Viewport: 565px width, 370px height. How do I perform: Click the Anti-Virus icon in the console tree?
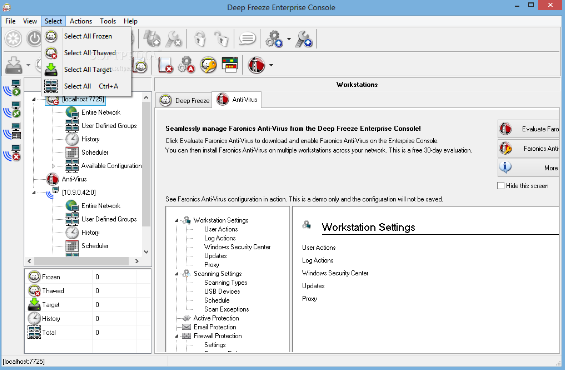click(x=53, y=179)
